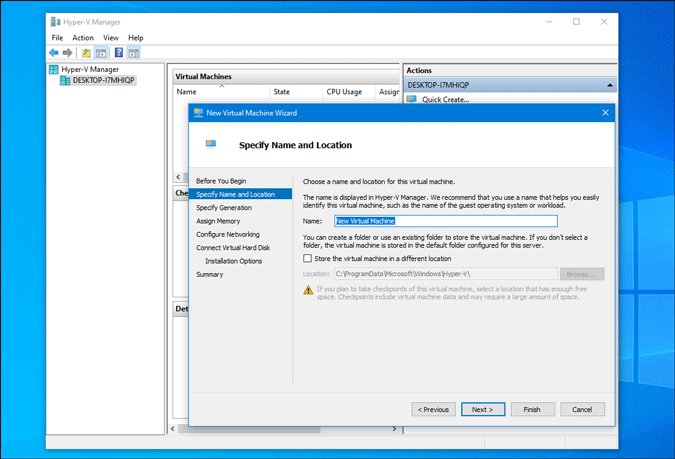Go to Before You Begin step

[x=221, y=181]
